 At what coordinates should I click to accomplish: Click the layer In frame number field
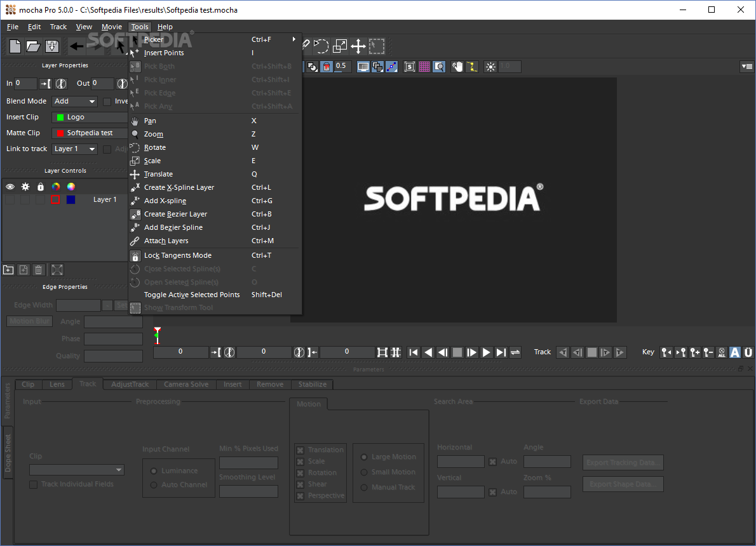(x=25, y=83)
